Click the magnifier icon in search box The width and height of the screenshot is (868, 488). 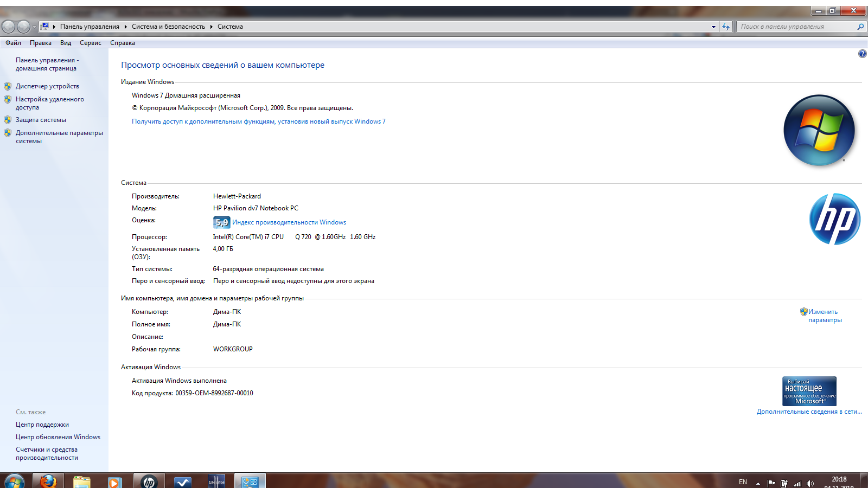(860, 27)
